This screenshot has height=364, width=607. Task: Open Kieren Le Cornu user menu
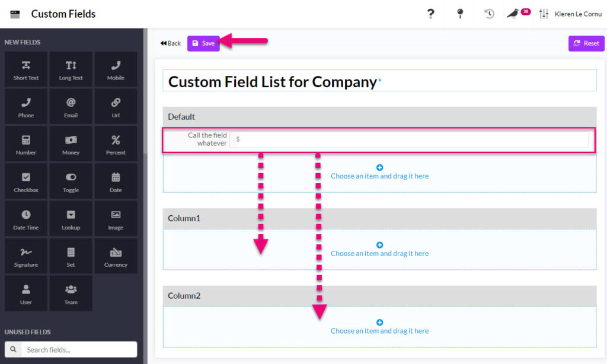(578, 14)
